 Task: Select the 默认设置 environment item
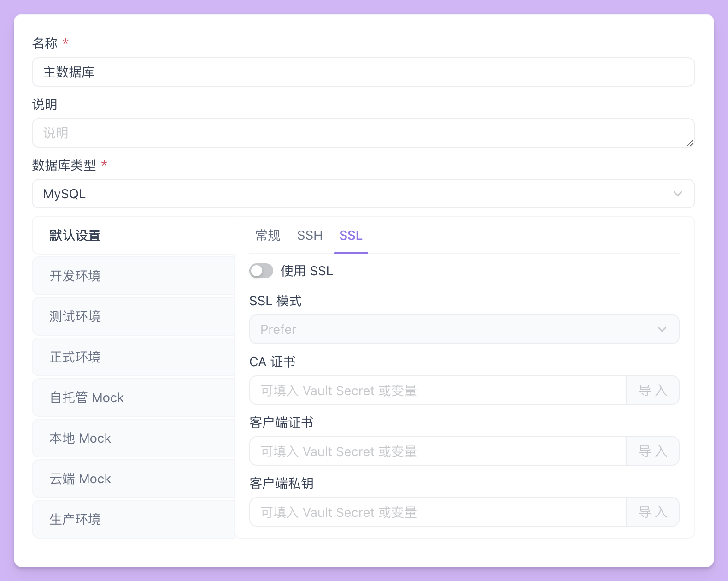coord(133,235)
